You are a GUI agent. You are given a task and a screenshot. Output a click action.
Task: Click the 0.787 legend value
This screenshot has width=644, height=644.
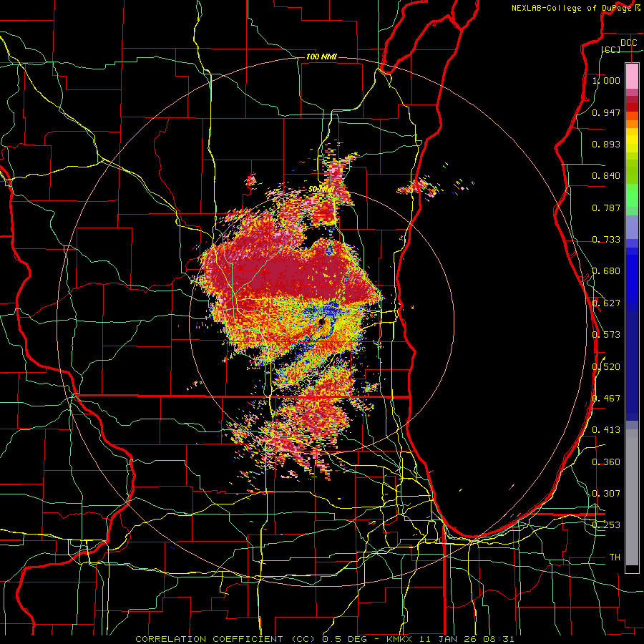(x=606, y=208)
